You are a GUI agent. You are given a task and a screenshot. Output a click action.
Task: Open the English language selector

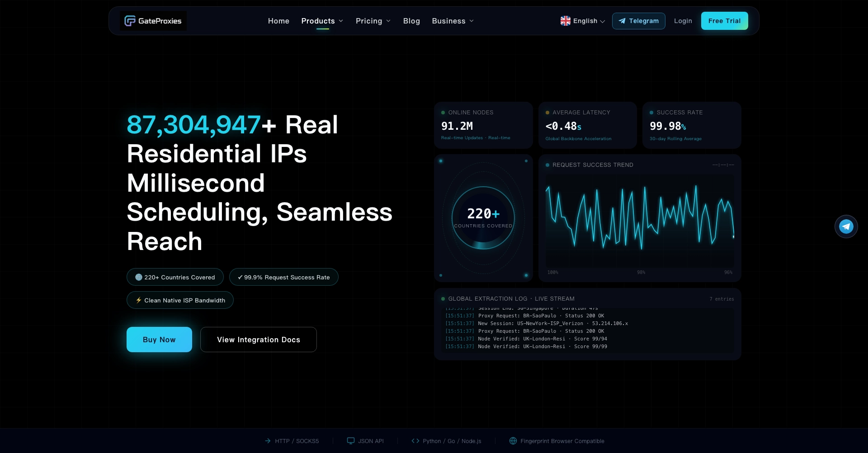583,21
